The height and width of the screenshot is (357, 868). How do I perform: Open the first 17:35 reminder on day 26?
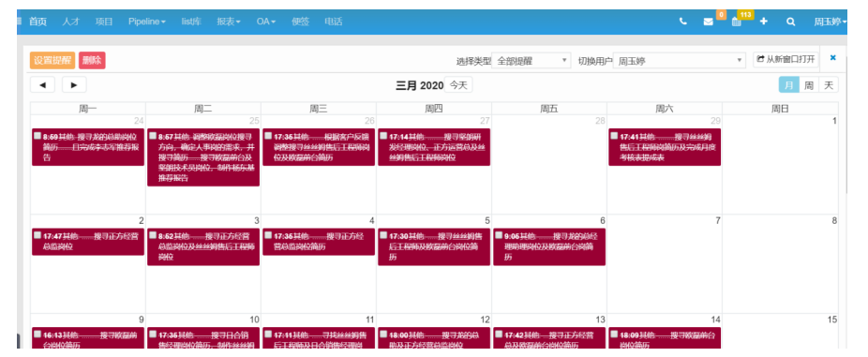click(319, 147)
